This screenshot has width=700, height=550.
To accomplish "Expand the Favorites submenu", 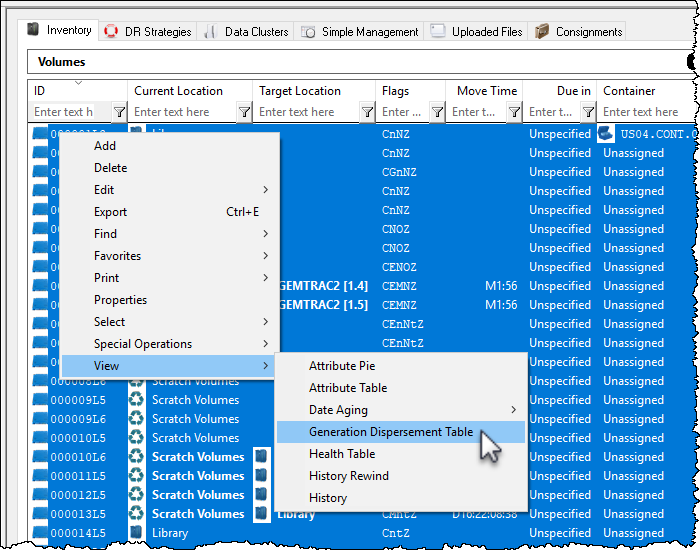I will point(170,256).
